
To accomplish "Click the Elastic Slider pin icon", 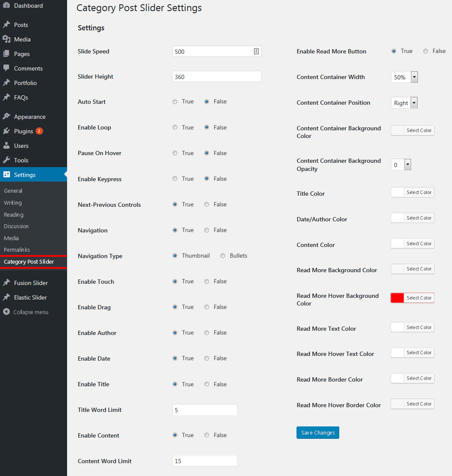I will pyautogui.click(x=6, y=297).
